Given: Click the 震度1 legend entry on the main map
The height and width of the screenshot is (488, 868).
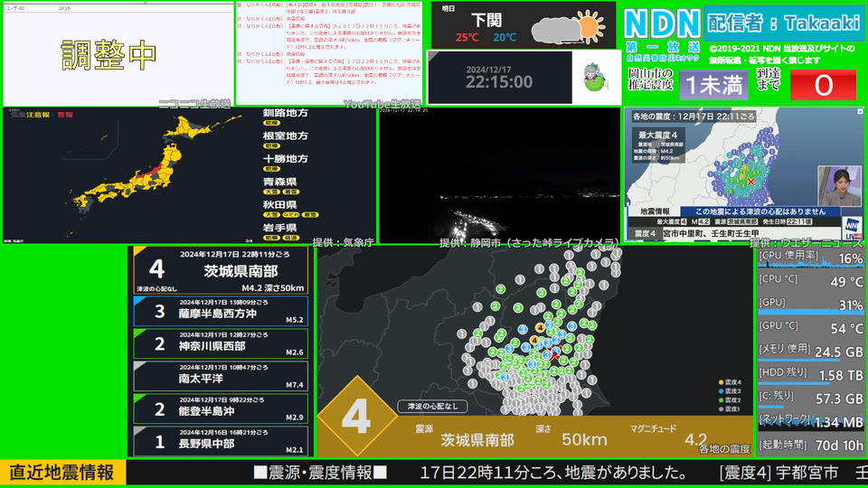Looking at the screenshot, I should [730, 408].
